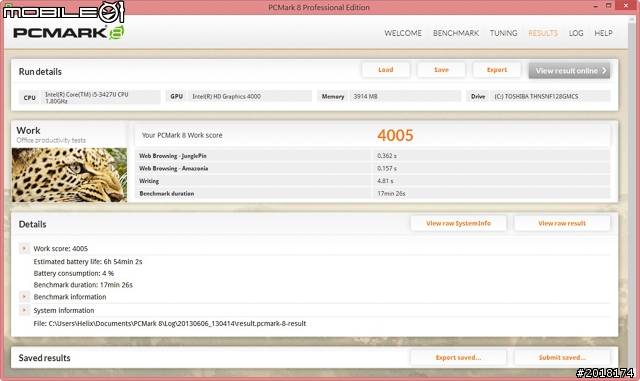The image size is (640, 381).
Task: Open the WELCOME tab
Action: [403, 33]
